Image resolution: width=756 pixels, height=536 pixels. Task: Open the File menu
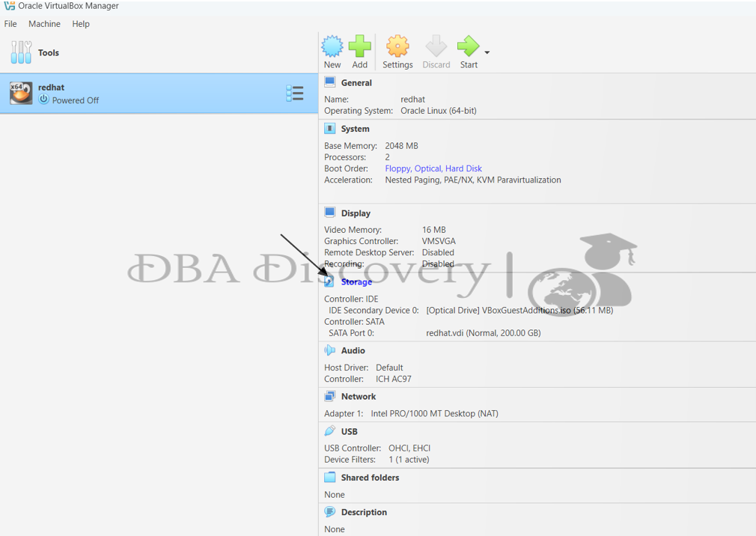pyautogui.click(x=10, y=24)
